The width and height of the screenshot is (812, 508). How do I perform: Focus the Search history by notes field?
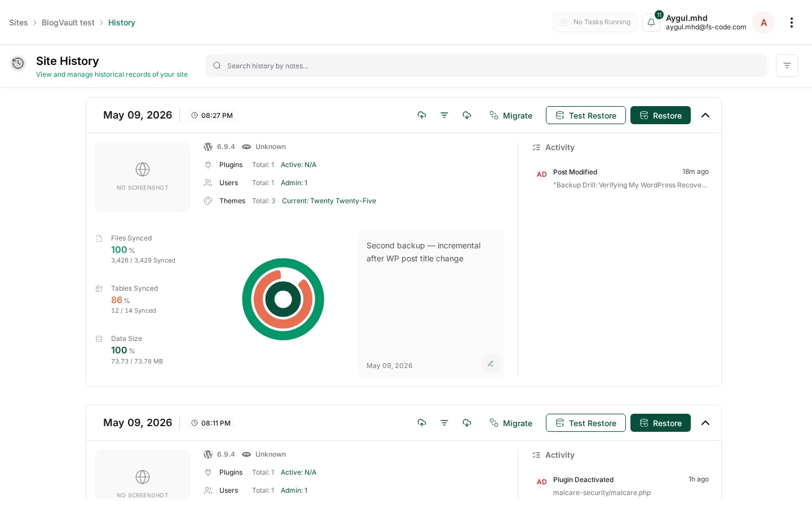click(486, 65)
